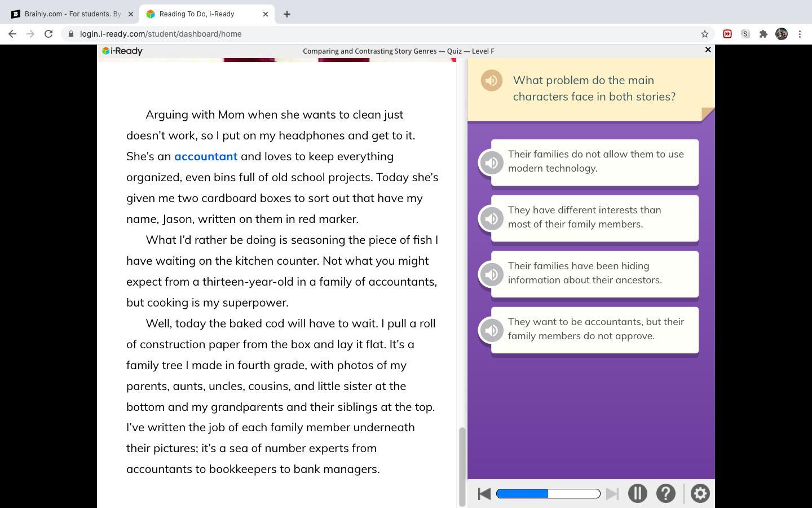Play audio for modern technology answer
The height and width of the screenshot is (508, 812).
click(x=491, y=163)
